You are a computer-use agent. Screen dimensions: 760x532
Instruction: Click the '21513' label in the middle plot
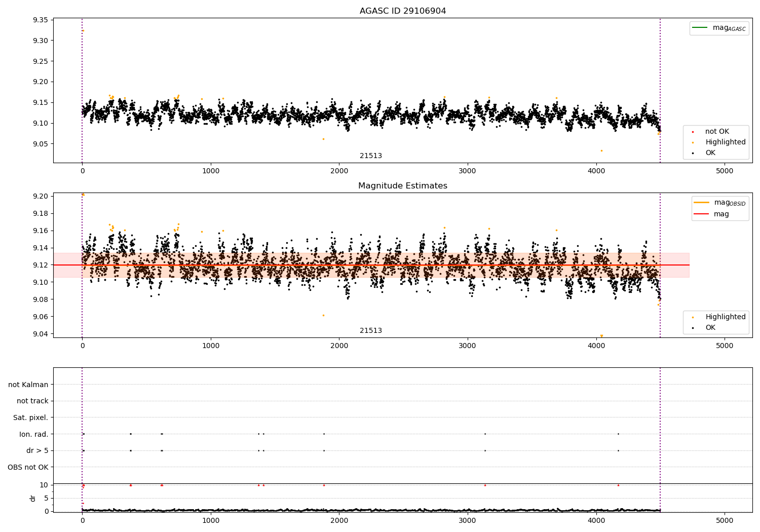371,331
